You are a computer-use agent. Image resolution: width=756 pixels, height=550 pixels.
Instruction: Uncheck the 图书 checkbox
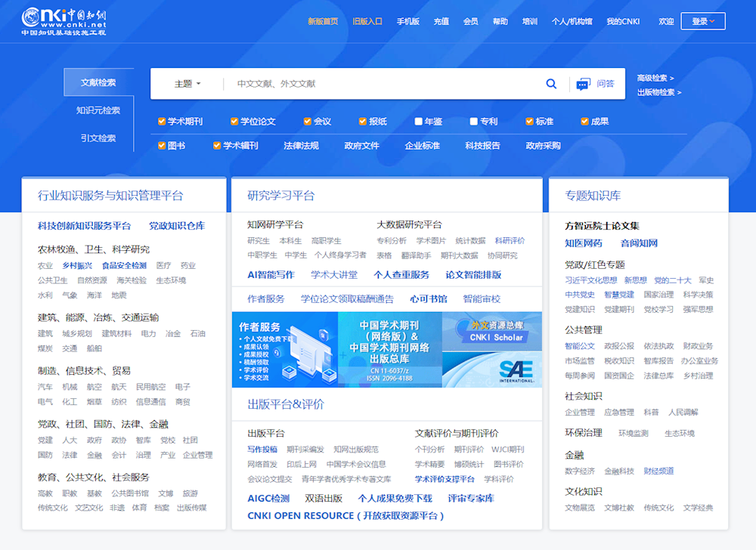point(162,146)
